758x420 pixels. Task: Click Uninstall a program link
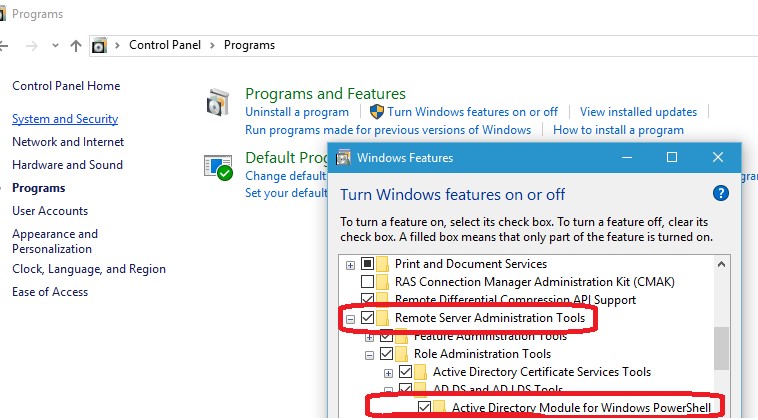point(297,112)
